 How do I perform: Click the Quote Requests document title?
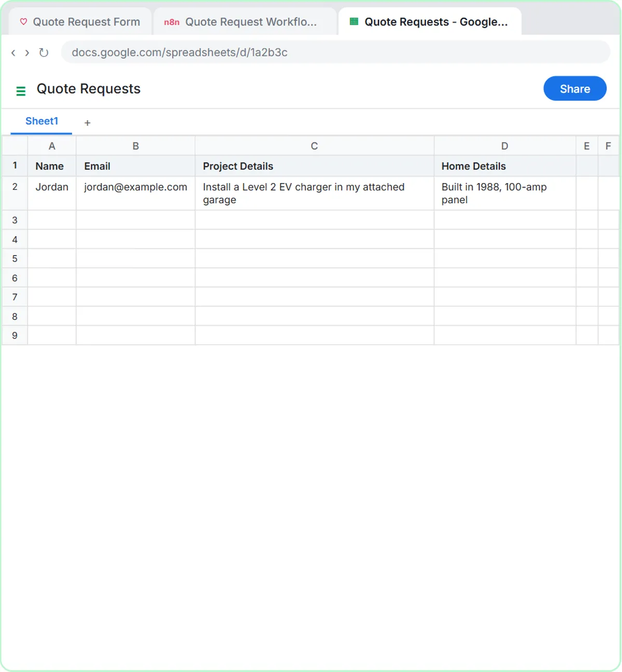point(89,89)
